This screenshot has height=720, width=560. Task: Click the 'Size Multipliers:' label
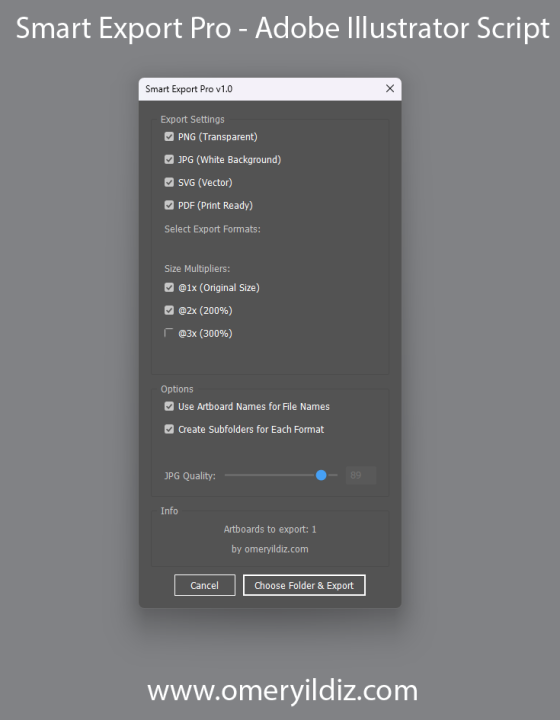click(x=197, y=269)
